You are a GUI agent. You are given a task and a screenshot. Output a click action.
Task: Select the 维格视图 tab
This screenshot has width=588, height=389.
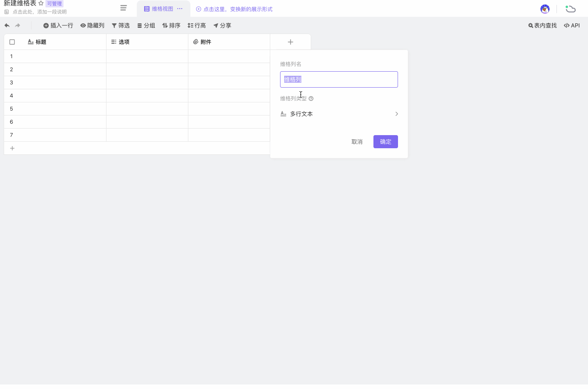(159, 9)
